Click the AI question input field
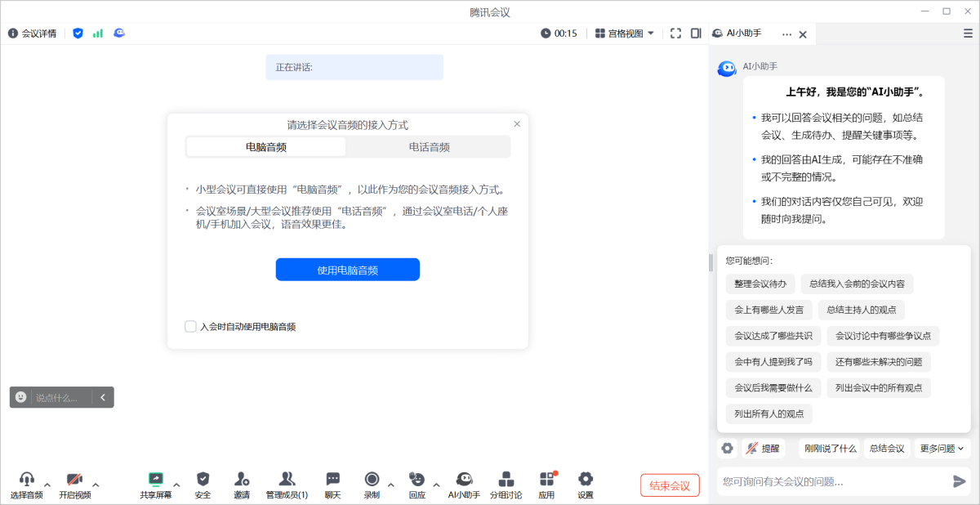This screenshot has height=505, width=980. [825, 481]
